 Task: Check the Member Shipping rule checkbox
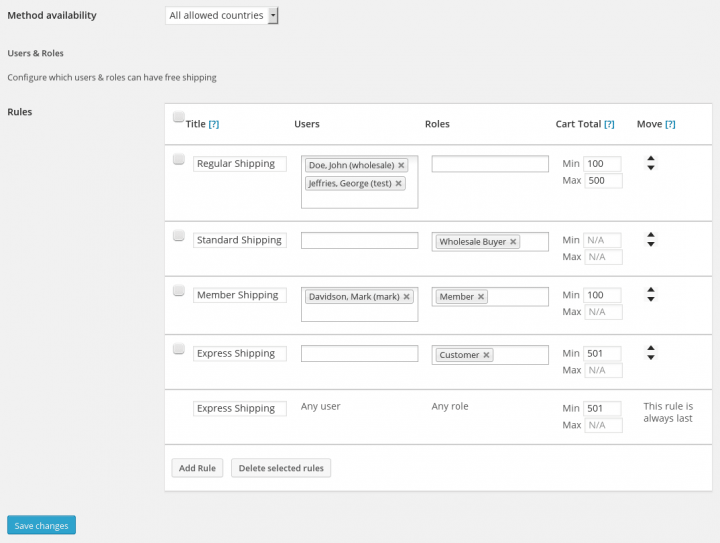(x=179, y=291)
